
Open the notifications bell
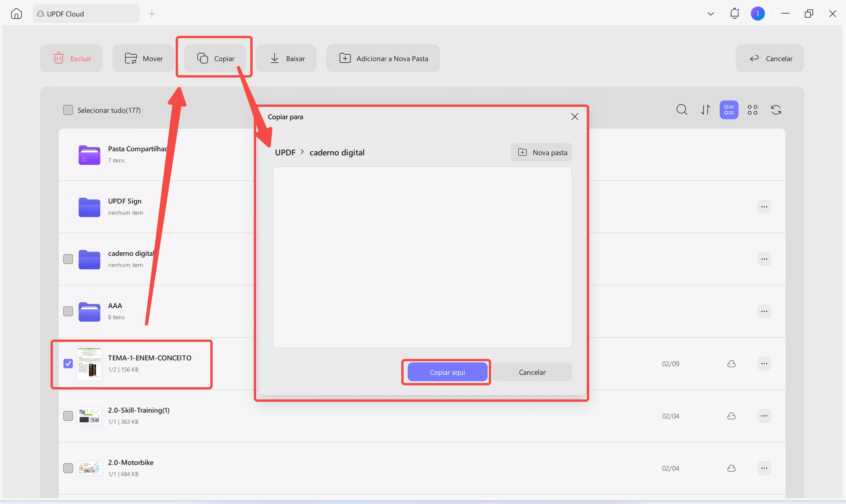734,14
